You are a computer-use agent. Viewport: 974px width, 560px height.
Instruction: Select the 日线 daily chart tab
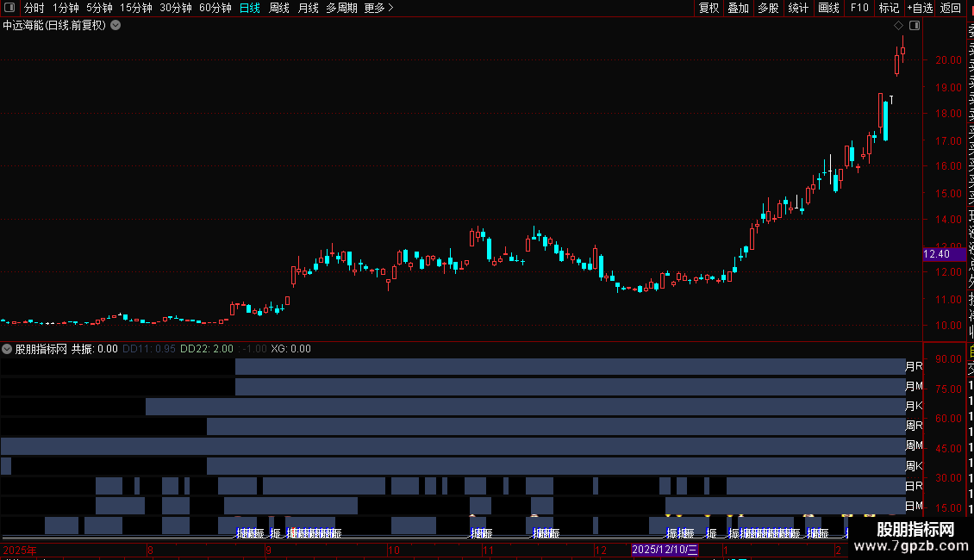(250, 8)
